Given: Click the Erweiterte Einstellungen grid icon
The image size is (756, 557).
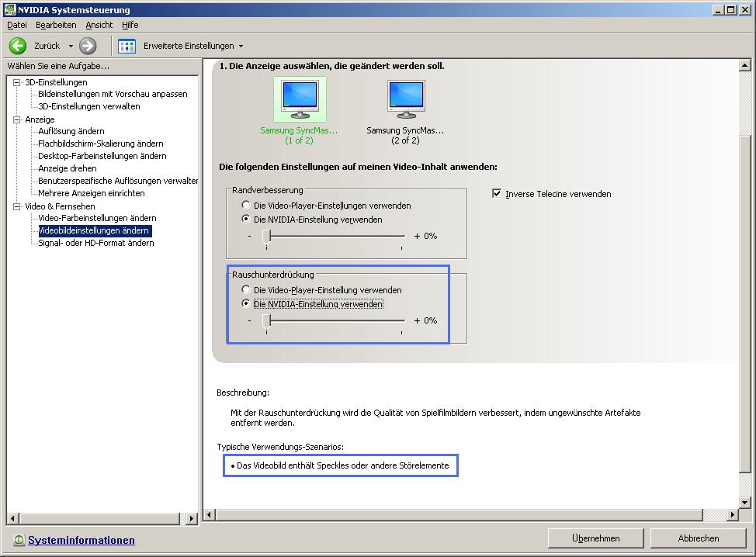Looking at the screenshot, I should point(127,47).
